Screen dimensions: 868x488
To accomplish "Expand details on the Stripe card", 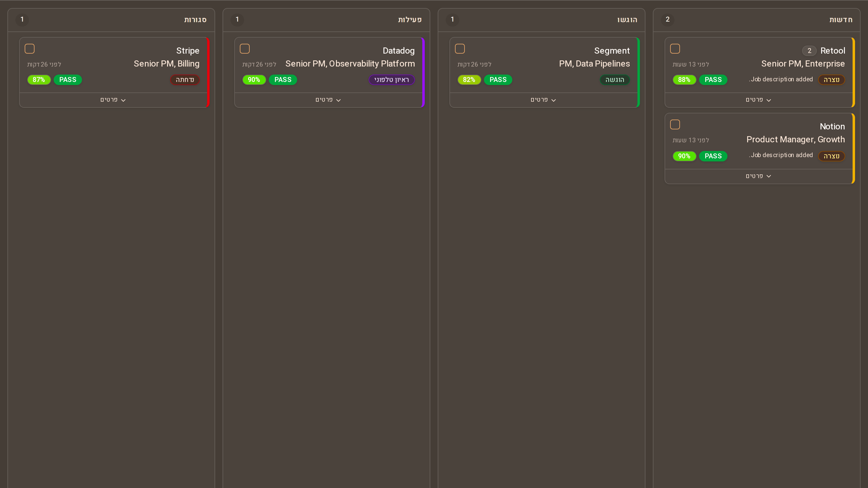I will click(x=113, y=100).
